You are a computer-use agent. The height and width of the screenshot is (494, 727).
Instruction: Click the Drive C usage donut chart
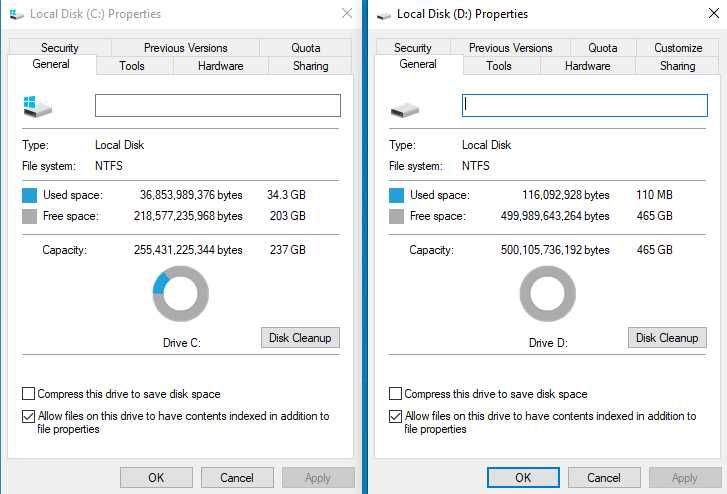[x=181, y=294]
